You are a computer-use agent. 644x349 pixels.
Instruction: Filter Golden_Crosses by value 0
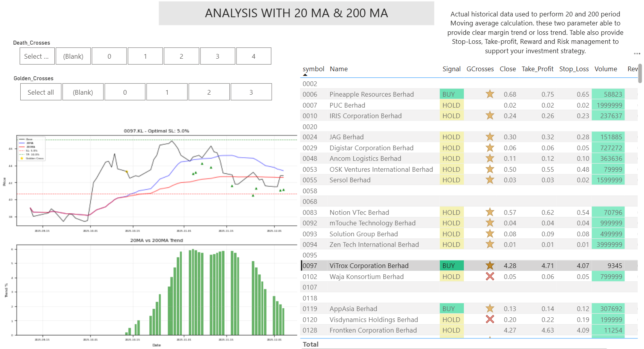point(125,92)
